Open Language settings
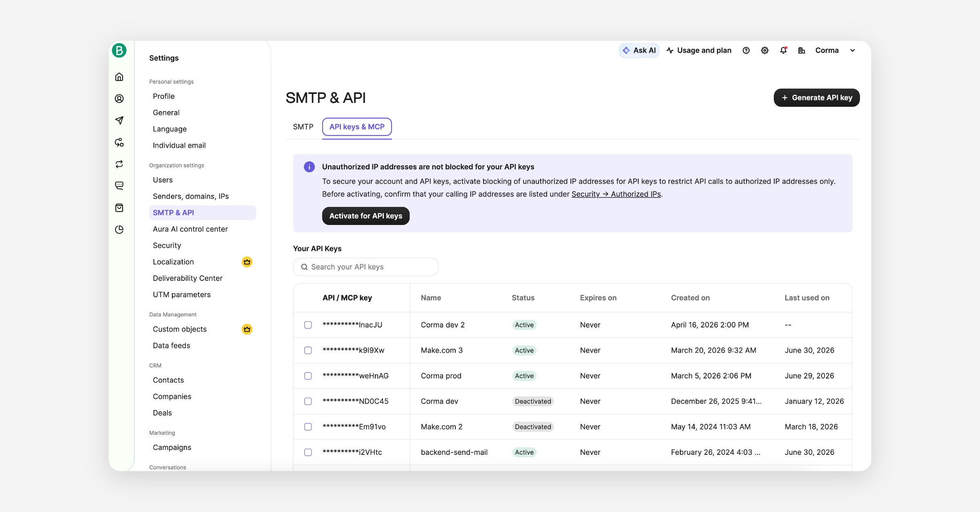This screenshot has height=512, width=980. 203,129
